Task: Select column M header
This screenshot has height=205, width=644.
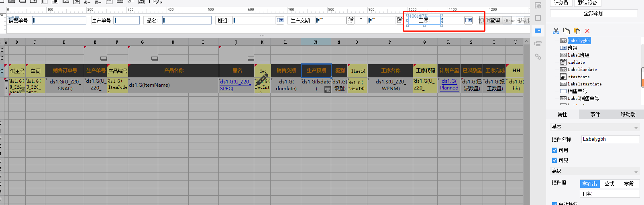Action: tap(316, 42)
